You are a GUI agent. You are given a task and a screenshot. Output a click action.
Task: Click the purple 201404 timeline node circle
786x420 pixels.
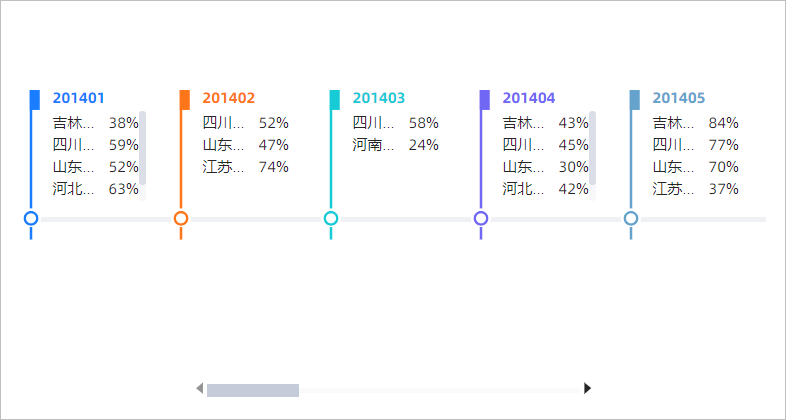point(481,218)
